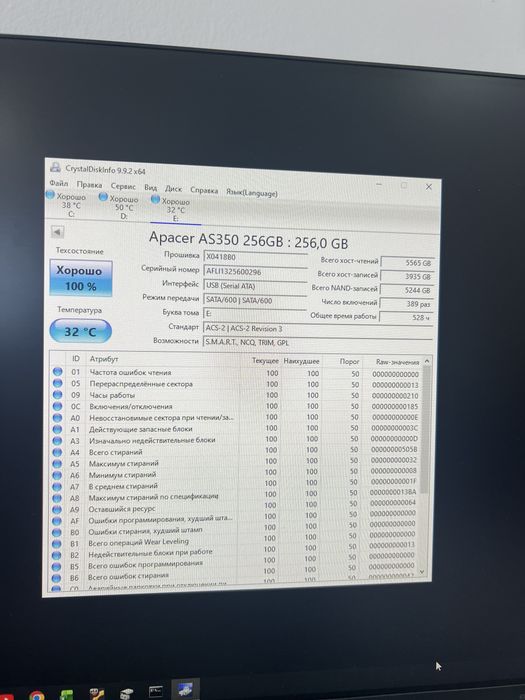Open the Сервис menu
Screen dimensions: 525x700
coord(123,186)
